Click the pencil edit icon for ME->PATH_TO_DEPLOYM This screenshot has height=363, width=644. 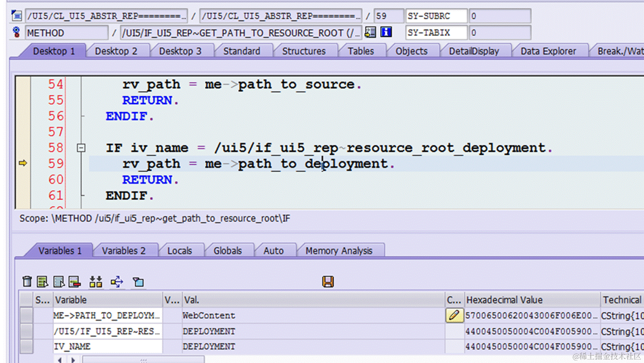tap(454, 315)
